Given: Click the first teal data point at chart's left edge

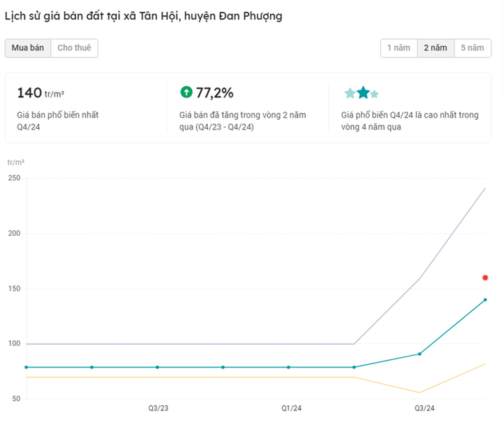Looking at the screenshot, I should coord(27,367).
